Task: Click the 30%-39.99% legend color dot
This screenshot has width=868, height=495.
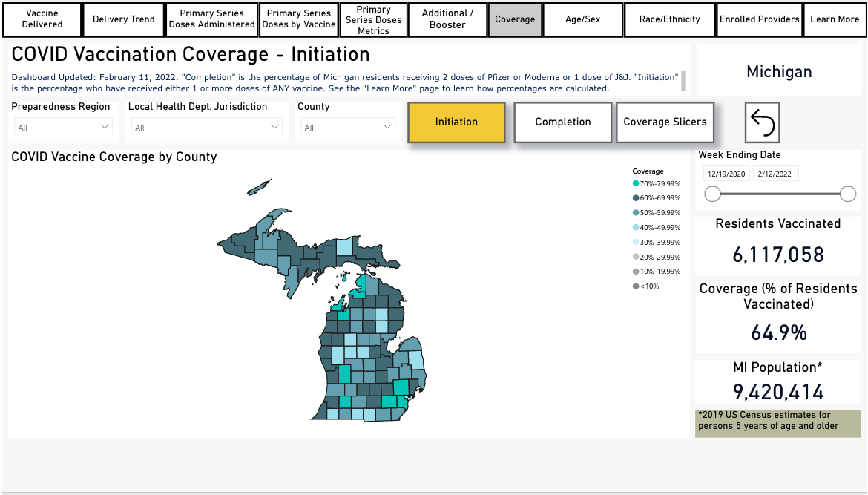Action: coord(636,242)
